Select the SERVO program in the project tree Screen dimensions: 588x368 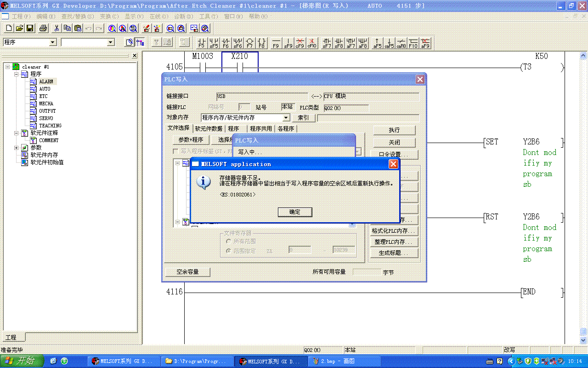coord(46,118)
